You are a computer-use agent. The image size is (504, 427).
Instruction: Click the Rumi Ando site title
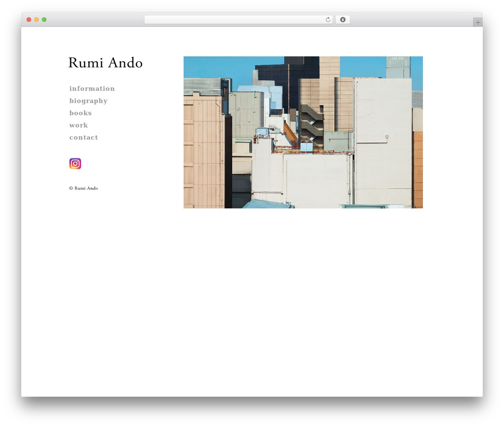(x=106, y=63)
